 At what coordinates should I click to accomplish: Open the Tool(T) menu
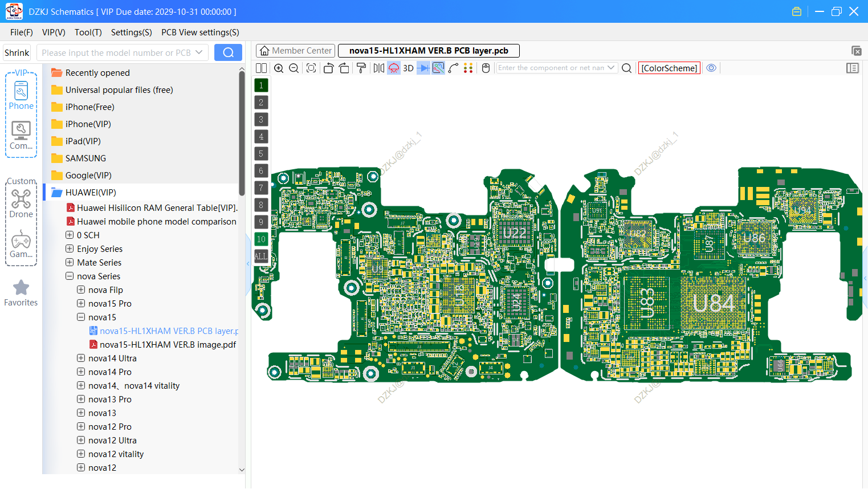(x=88, y=32)
